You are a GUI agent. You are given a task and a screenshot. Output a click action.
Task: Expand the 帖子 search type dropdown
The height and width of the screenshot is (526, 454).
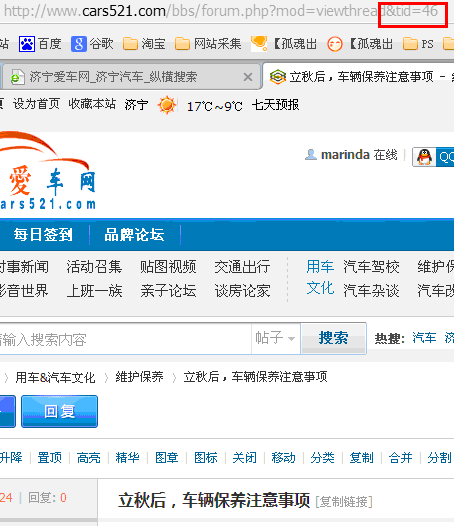point(275,338)
